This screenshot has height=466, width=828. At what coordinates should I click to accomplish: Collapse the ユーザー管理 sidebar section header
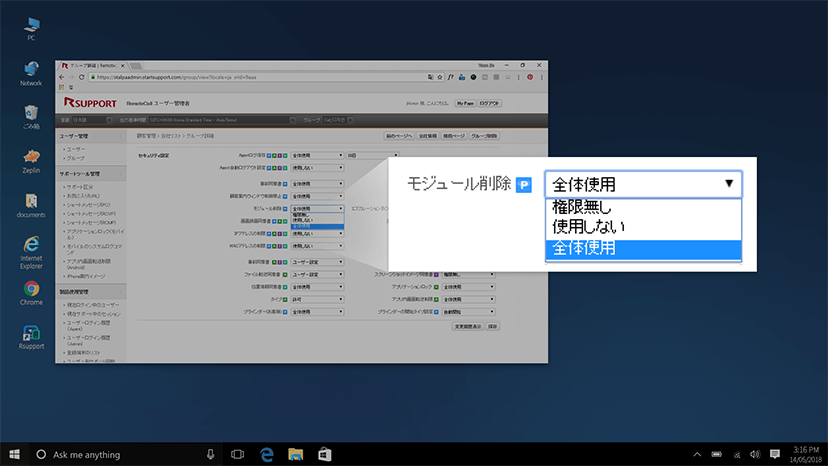click(x=91, y=136)
